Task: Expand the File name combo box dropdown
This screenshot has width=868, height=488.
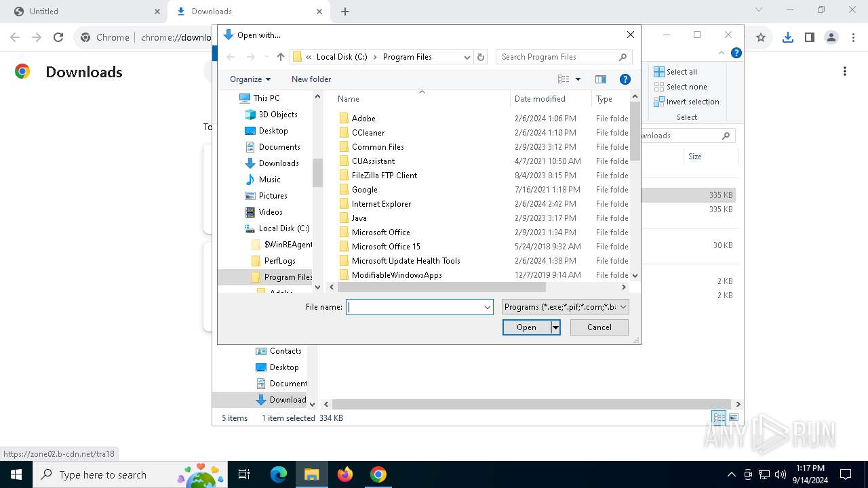Action: [487, 307]
